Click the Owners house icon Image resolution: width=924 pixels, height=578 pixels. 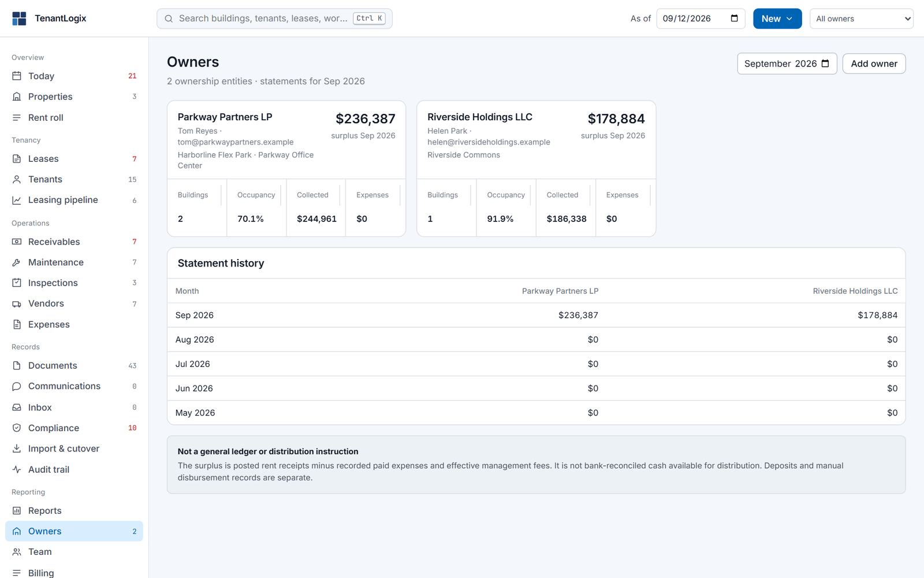click(x=17, y=531)
